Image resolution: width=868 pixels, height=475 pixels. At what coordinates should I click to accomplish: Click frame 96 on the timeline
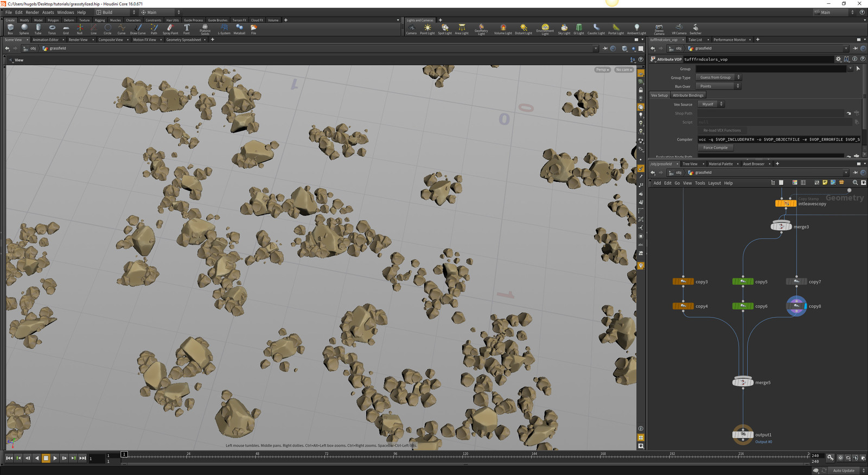(396, 456)
